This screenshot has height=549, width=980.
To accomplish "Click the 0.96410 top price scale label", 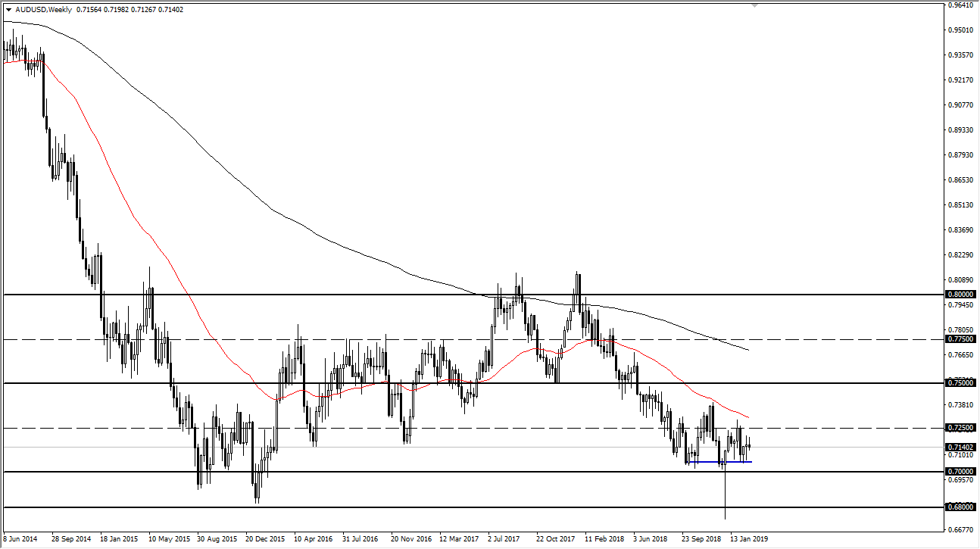I will [x=959, y=5].
